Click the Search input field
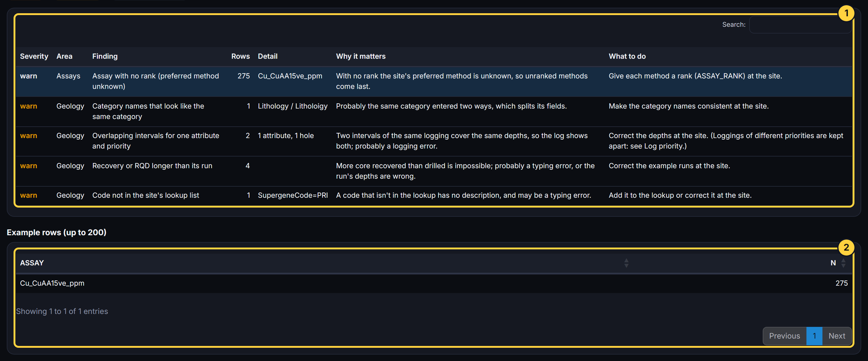 801,25
